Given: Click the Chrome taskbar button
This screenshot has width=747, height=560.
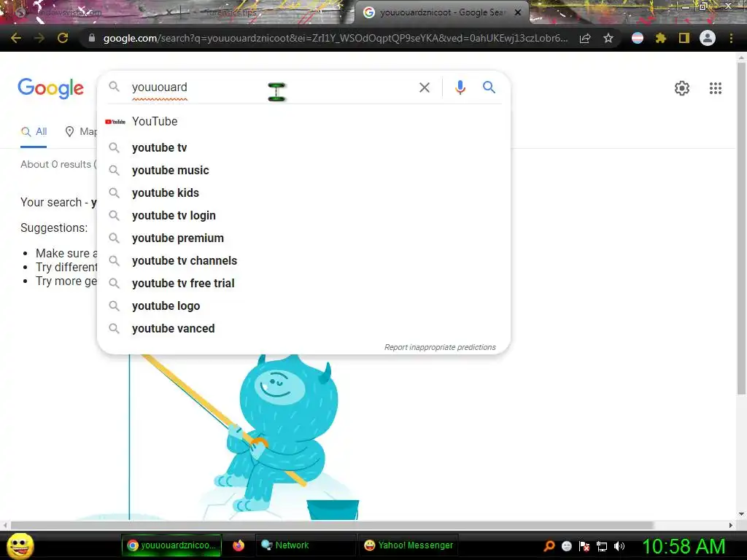Looking at the screenshot, I should 172,545.
